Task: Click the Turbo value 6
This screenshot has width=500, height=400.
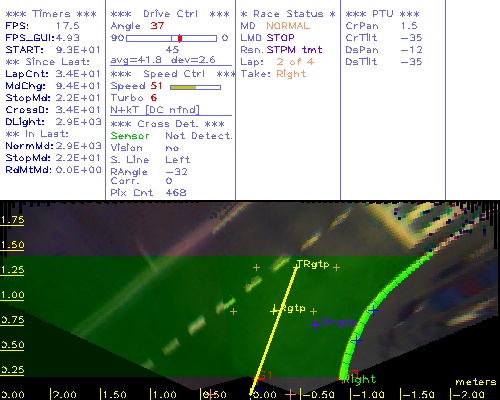Action: tap(154, 98)
